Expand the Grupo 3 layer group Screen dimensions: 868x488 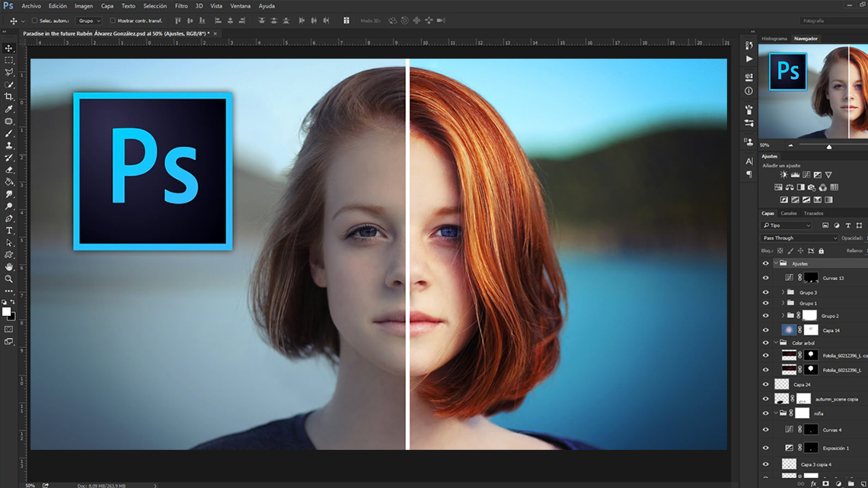point(783,292)
